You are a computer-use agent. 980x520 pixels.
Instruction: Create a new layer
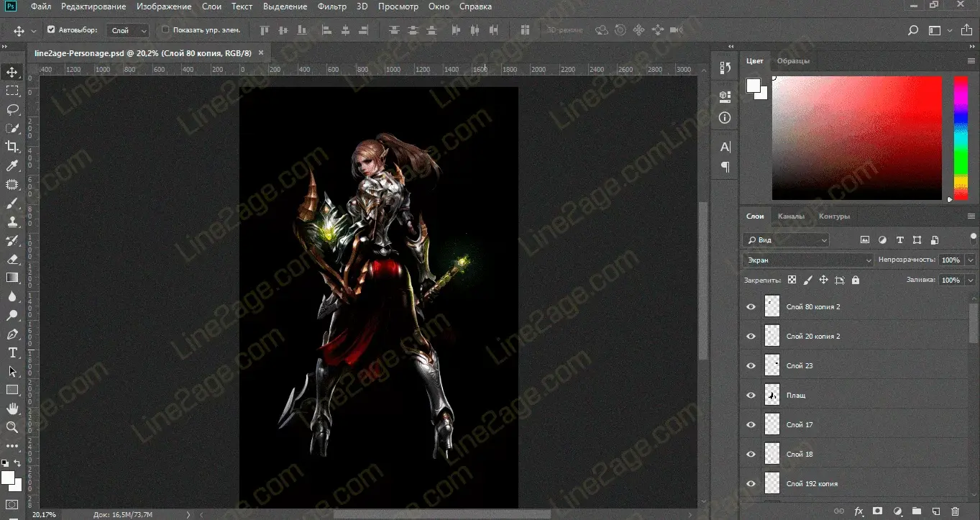click(935, 511)
